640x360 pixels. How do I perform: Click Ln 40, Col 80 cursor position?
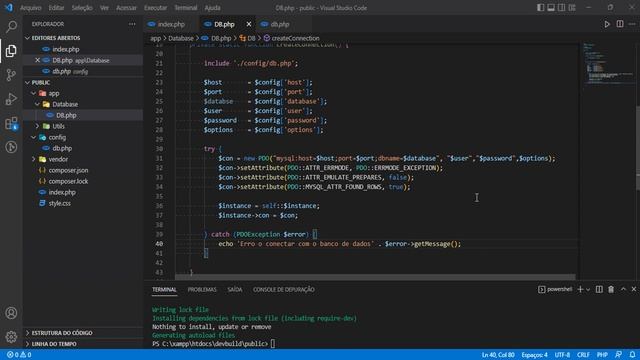coord(498,355)
